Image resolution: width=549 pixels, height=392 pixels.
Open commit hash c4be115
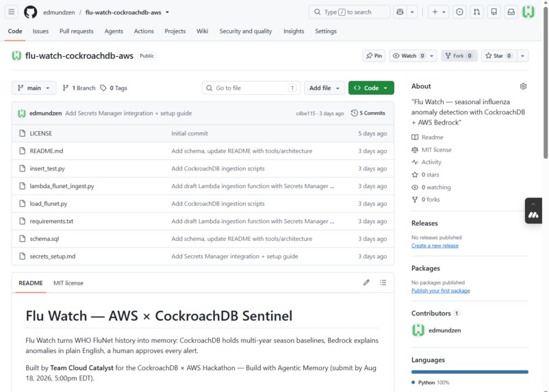click(306, 114)
